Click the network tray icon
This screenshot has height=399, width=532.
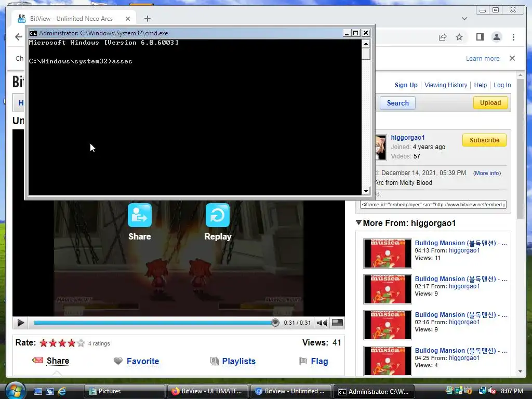click(482, 391)
